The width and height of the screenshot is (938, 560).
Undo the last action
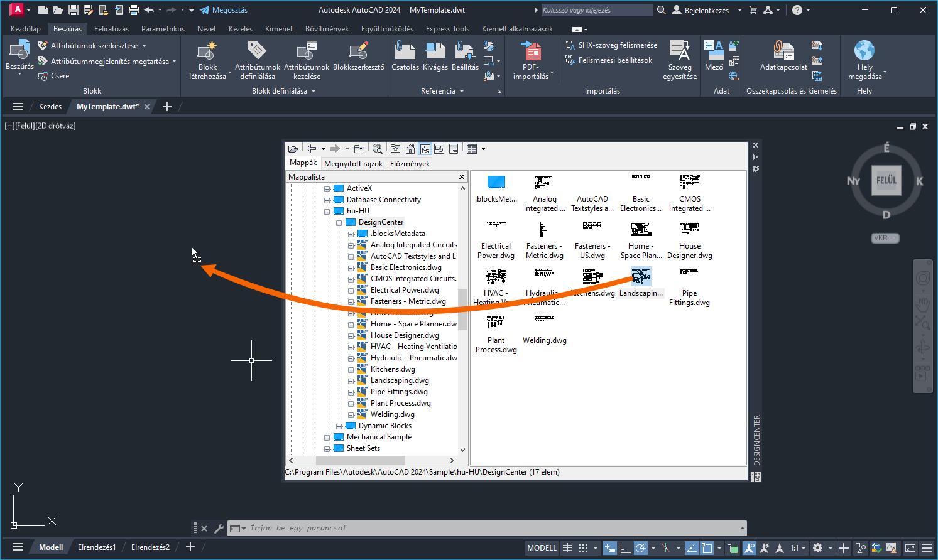tap(149, 10)
